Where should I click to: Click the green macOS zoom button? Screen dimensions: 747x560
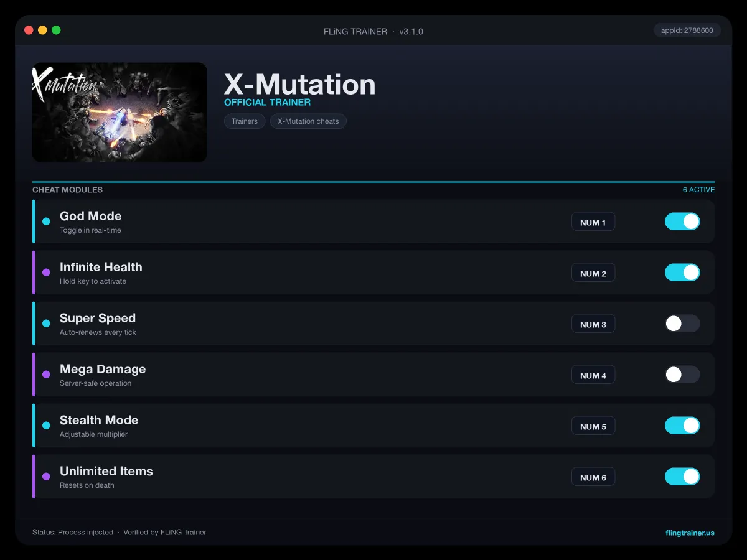tap(56, 30)
